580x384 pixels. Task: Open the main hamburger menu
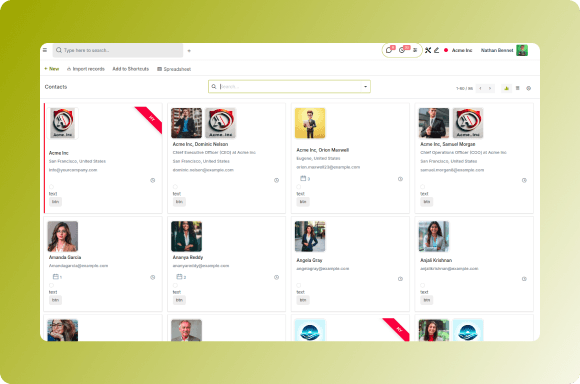[x=45, y=50]
